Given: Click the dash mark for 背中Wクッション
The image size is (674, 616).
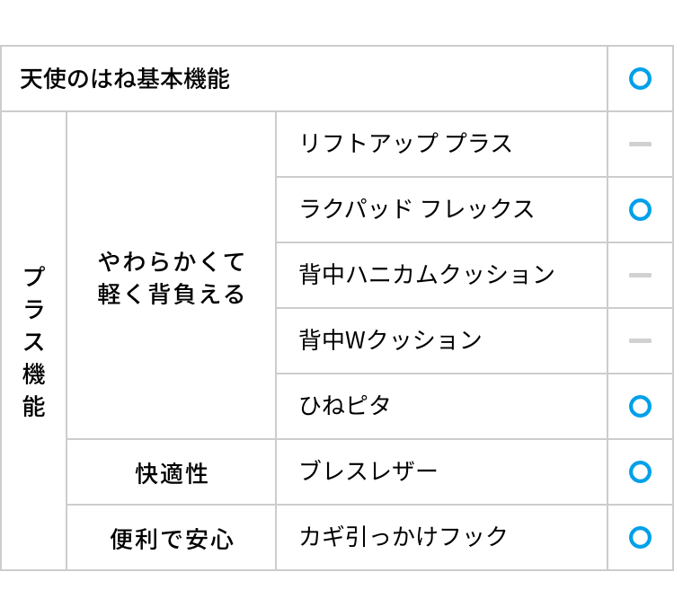Looking at the screenshot, I should tap(640, 340).
